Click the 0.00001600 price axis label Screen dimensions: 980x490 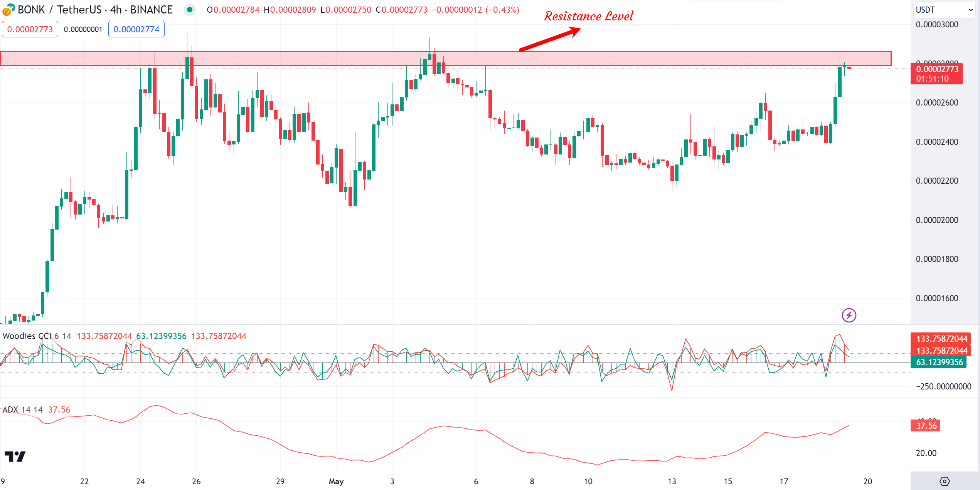click(x=937, y=298)
